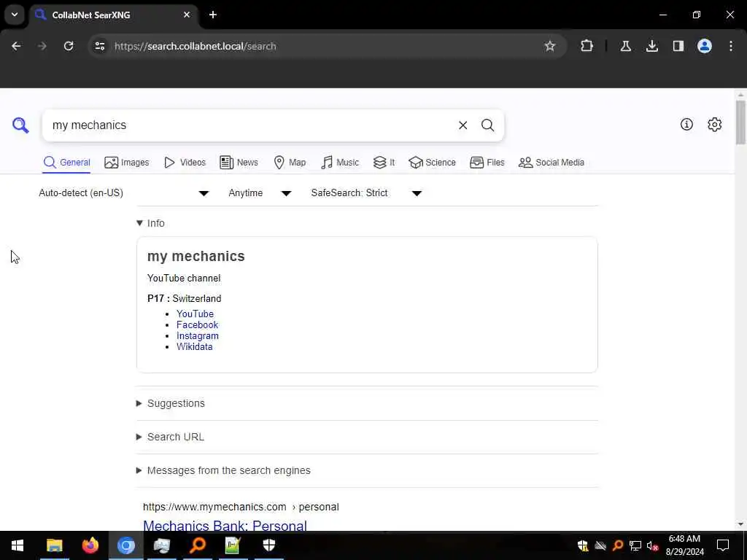Open browser profile avatar
The image size is (747, 560).
(705, 46)
